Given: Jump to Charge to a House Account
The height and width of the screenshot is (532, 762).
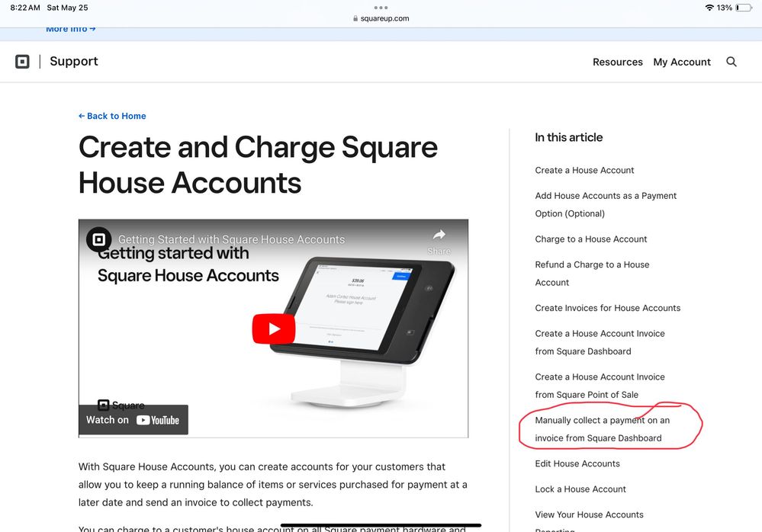Looking at the screenshot, I should coord(590,239).
